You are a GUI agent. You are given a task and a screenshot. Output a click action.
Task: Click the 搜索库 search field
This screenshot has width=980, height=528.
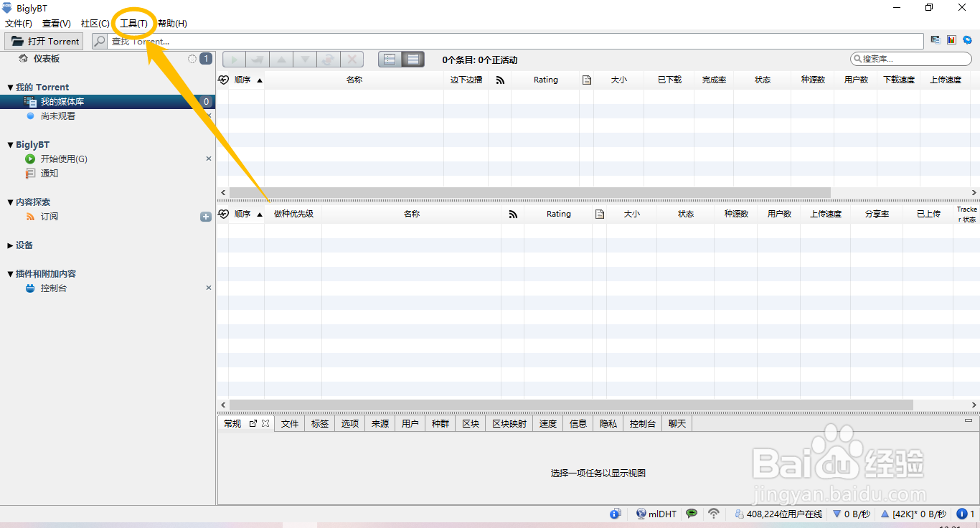click(912, 59)
